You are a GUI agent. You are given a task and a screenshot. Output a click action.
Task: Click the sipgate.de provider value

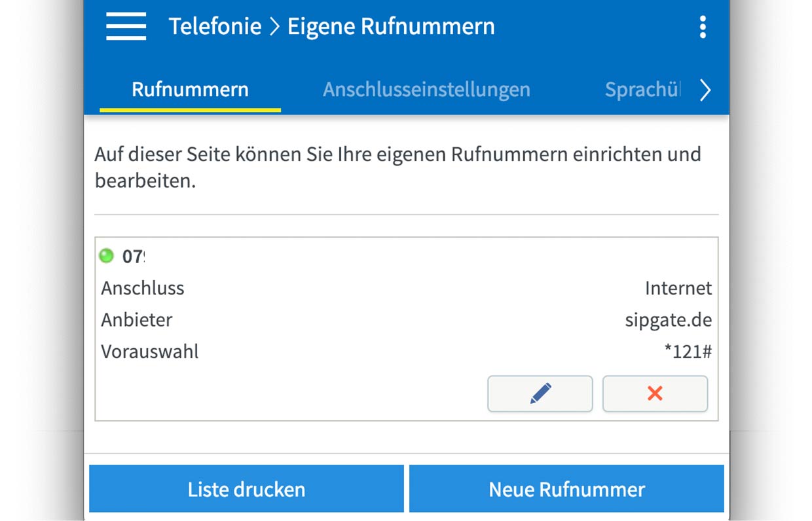[x=669, y=320]
